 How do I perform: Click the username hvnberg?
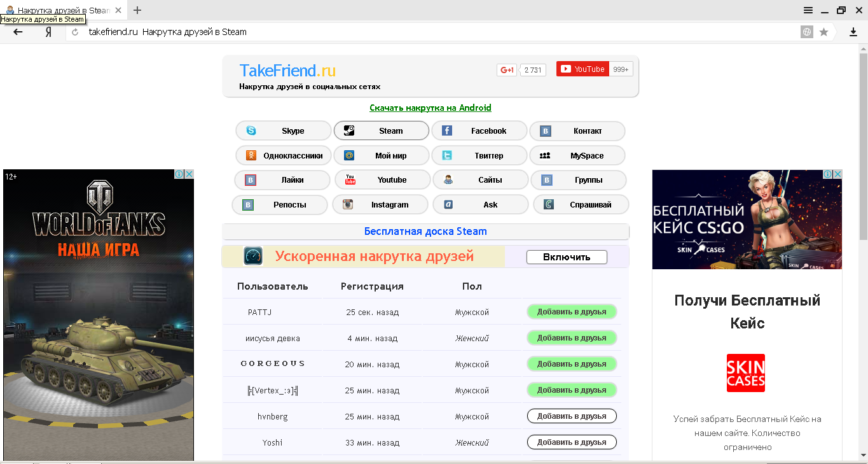click(273, 417)
